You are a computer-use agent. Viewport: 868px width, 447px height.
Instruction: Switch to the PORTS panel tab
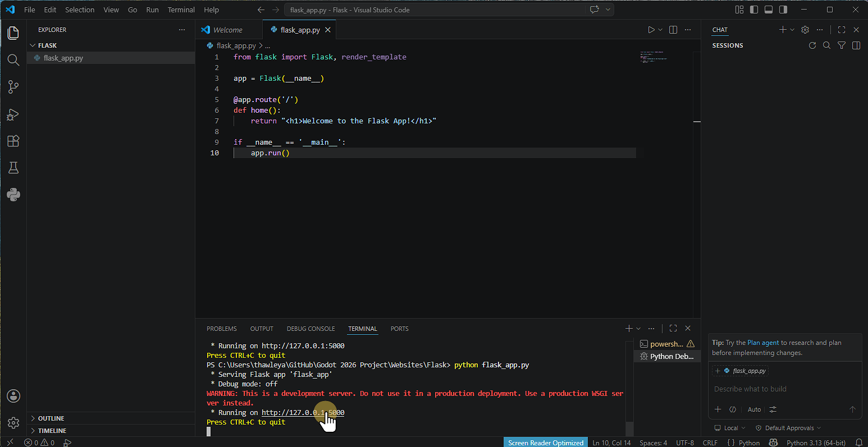click(400, 329)
